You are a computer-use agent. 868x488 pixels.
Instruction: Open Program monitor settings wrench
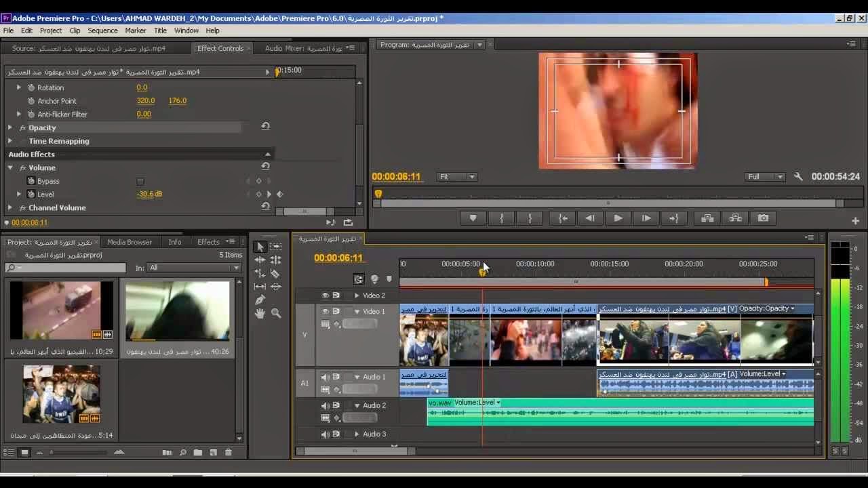pyautogui.click(x=798, y=177)
